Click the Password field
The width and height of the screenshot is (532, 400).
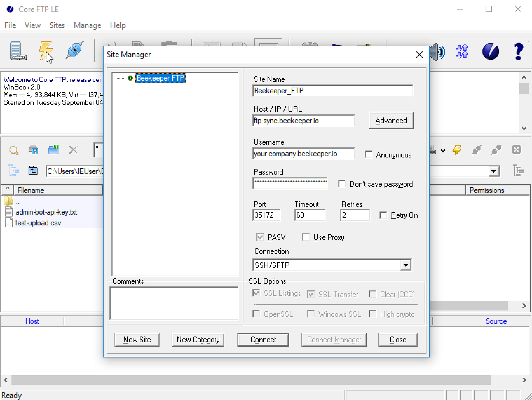[x=290, y=183]
